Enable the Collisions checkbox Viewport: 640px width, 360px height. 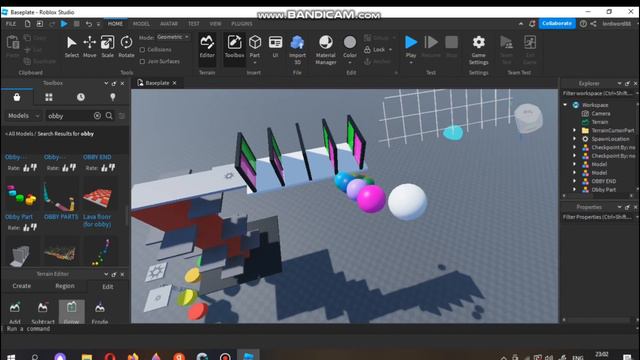tap(142, 50)
